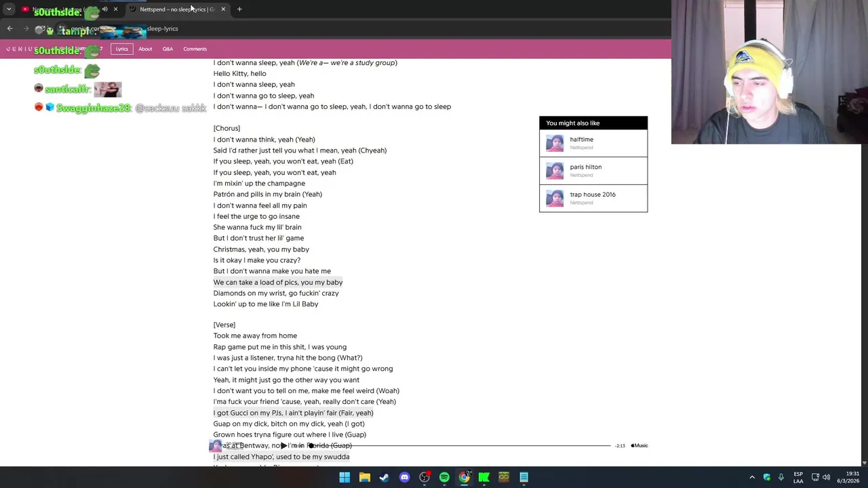
Task: Click the microphone tray icon
Action: (781, 477)
